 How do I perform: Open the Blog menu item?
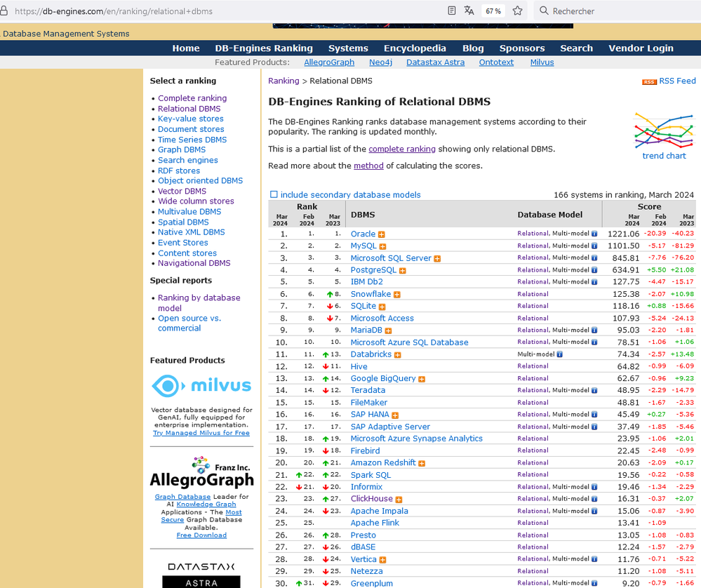[x=473, y=48]
